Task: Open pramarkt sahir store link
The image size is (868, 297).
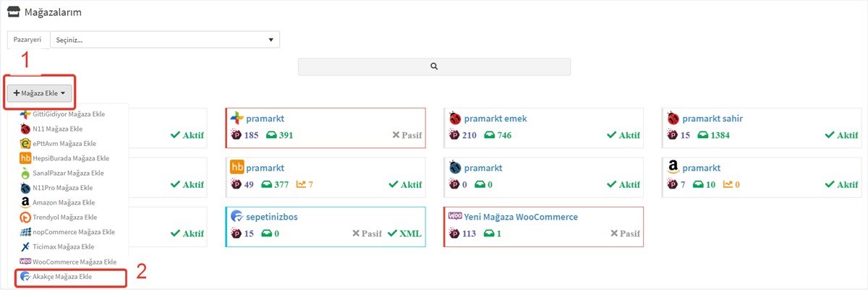Action: (x=712, y=119)
